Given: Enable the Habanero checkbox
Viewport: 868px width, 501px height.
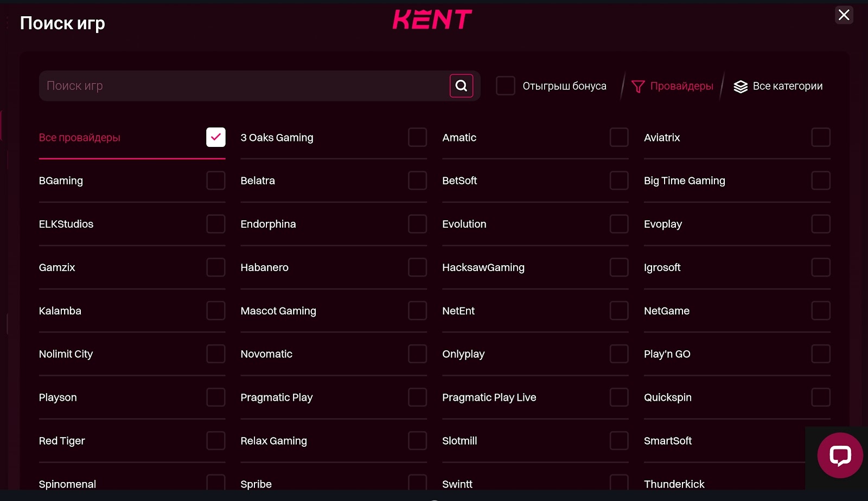Looking at the screenshot, I should [417, 267].
